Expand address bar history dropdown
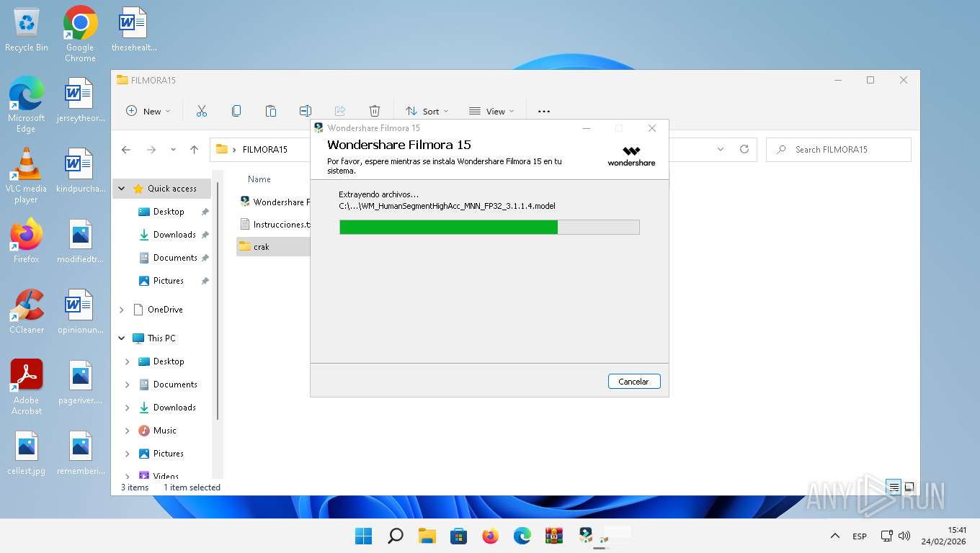 pos(721,150)
